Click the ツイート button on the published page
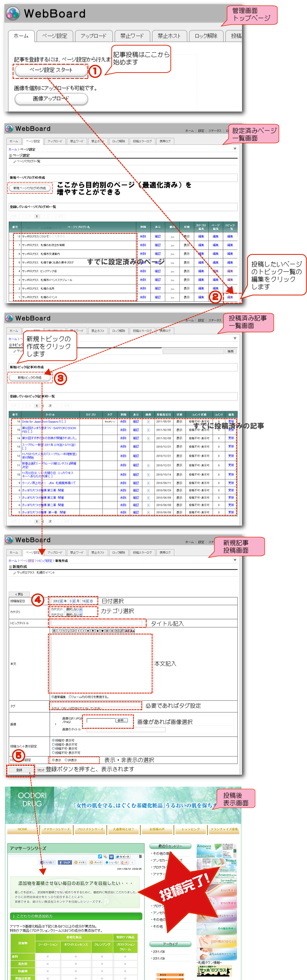Image resolution: width=307 pixels, height=980 pixels. tap(122, 856)
